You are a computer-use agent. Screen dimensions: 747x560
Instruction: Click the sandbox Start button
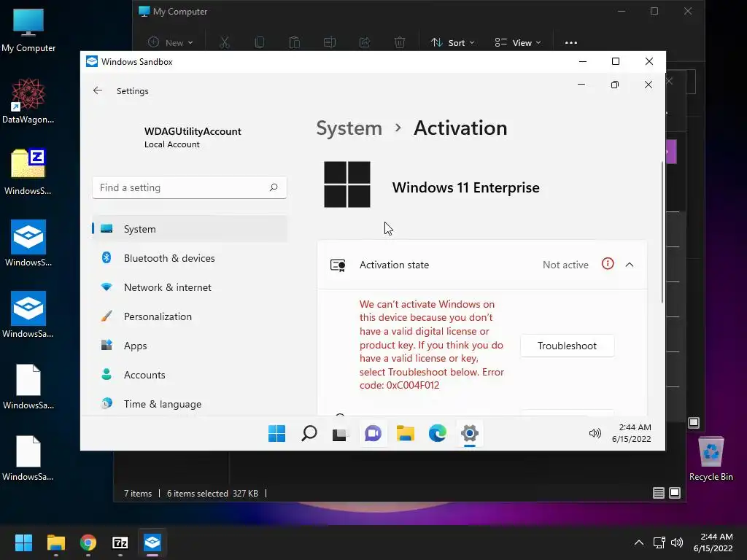pyautogui.click(x=276, y=433)
